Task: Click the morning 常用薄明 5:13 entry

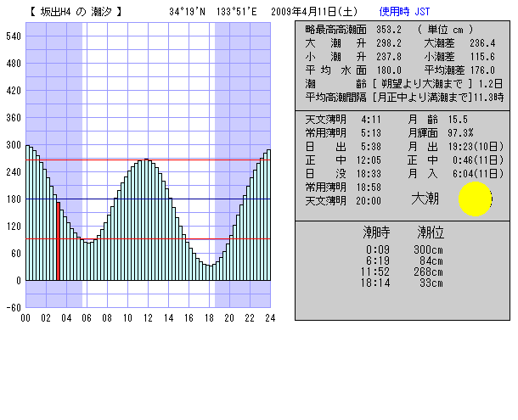Action: point(343,132)
